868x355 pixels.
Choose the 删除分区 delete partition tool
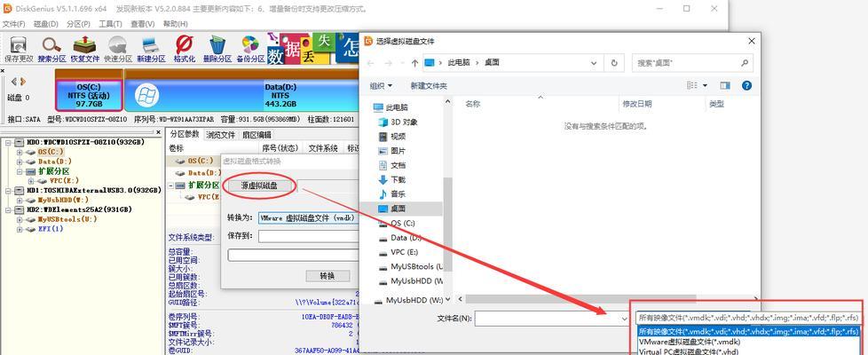(217, 50)
